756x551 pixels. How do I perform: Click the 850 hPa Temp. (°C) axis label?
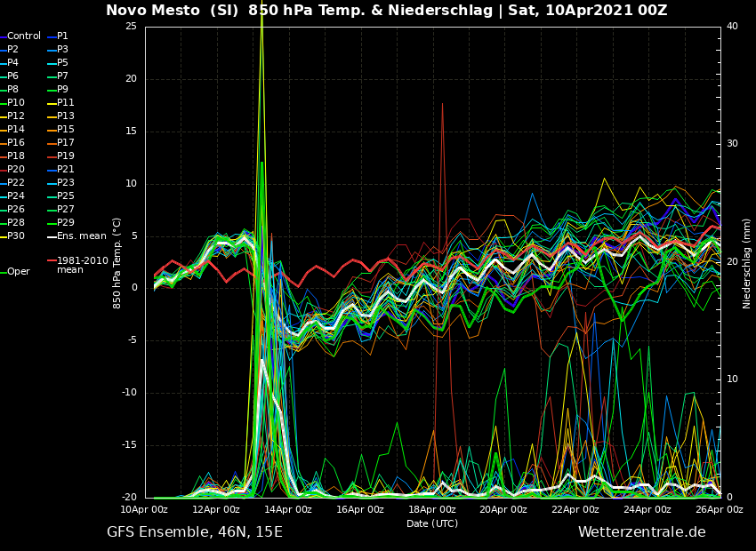click(x=117, y=263)
